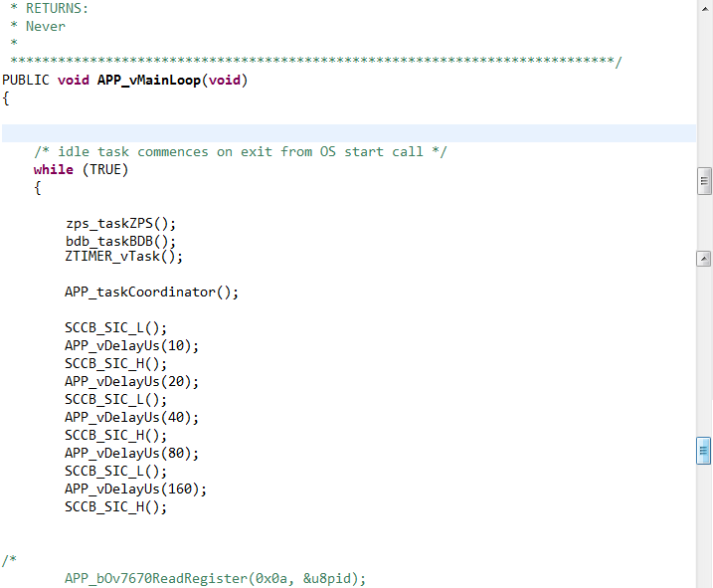The image size is (713, 588).
Task: Click the blue highlighted scrollbar thumb
Action: (x=703, y=451)
